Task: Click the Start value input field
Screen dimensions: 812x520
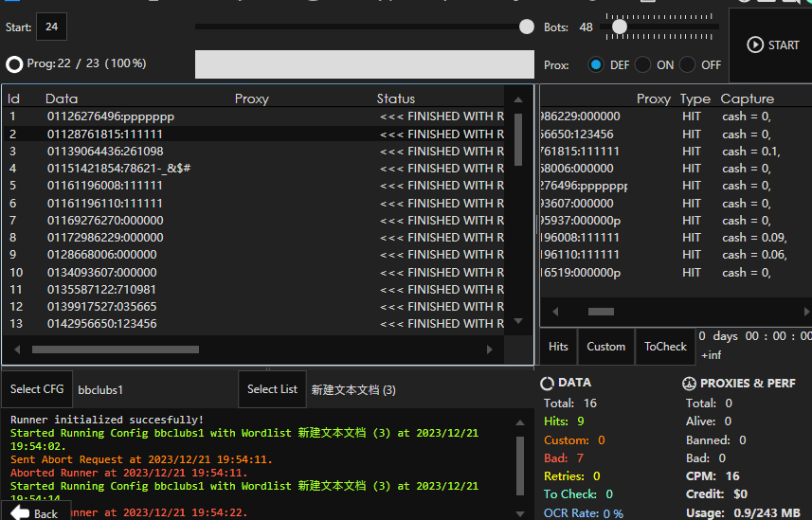Action: (x=51, y=27)
